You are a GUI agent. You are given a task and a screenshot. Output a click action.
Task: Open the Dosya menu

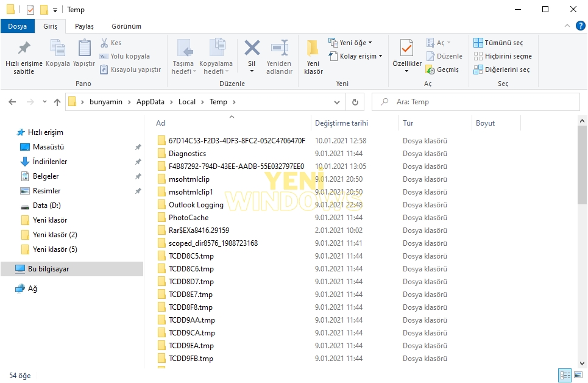pos(18,26)
